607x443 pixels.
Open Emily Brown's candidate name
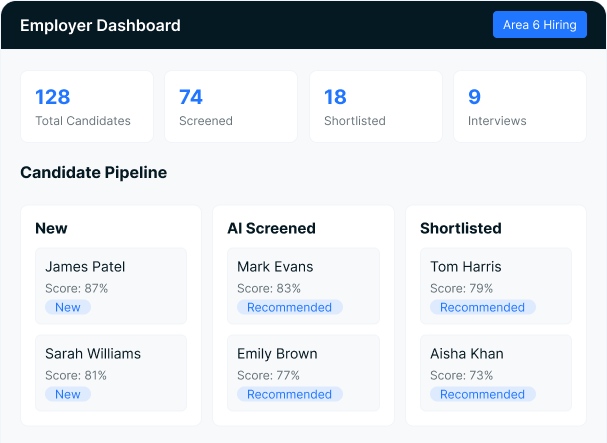click(277, 354)
